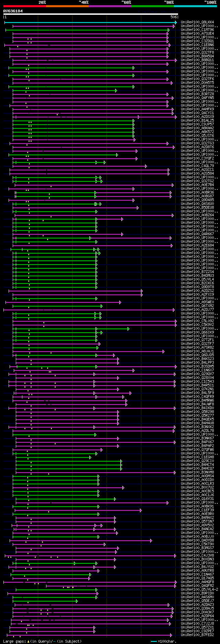Select the UniRef100_B4DMU3 label
Viewport: 220px width, 644px height.
197,276
